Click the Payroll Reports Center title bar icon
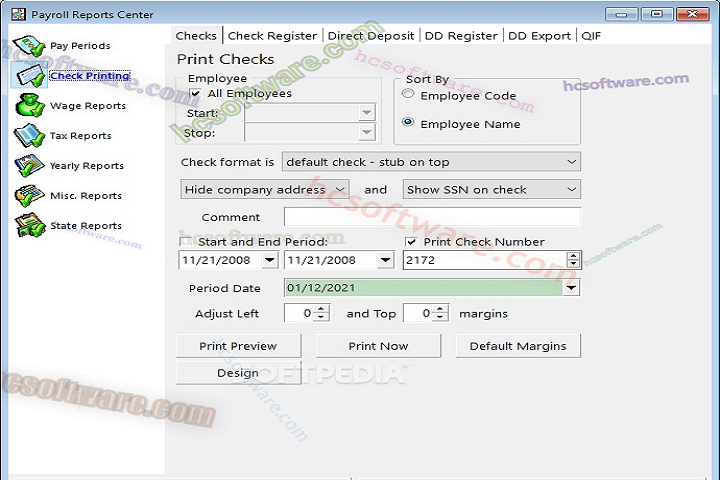 click(19, 14)
